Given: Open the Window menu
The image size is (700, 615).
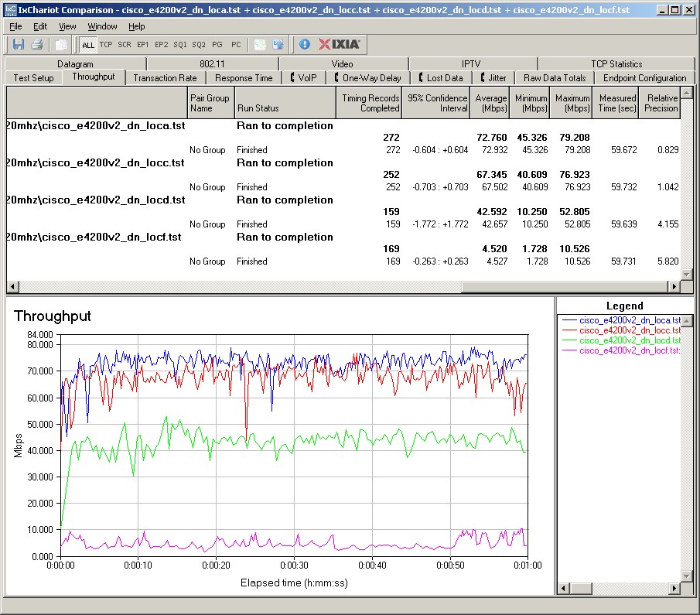Looking at the screenshot, I should (x=102, y=26).
